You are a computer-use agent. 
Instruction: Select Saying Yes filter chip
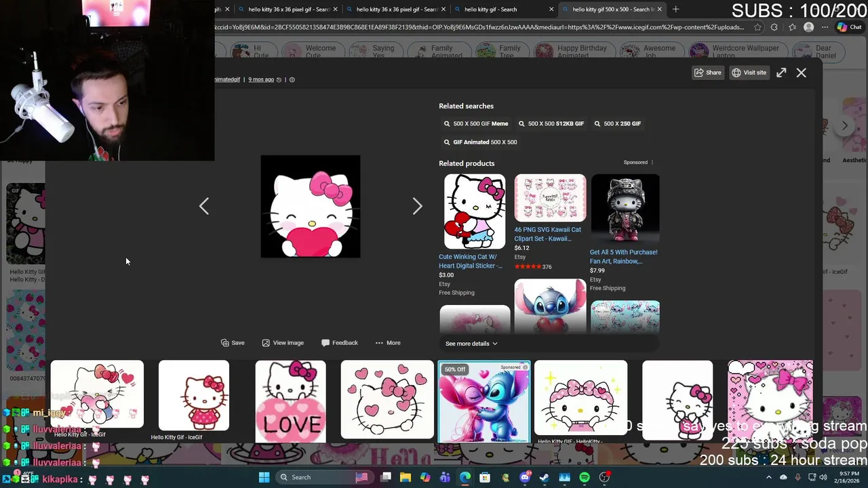tap(376, 52)
